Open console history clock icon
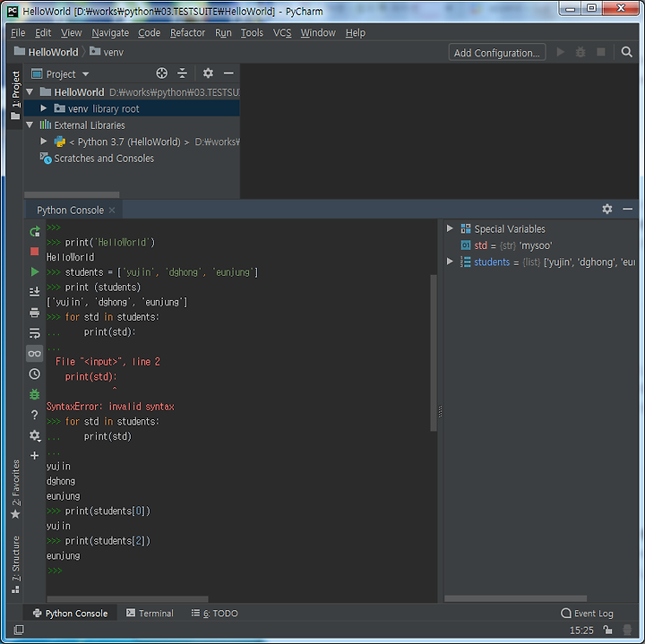645x644 pixels. (x=35, y=374)
